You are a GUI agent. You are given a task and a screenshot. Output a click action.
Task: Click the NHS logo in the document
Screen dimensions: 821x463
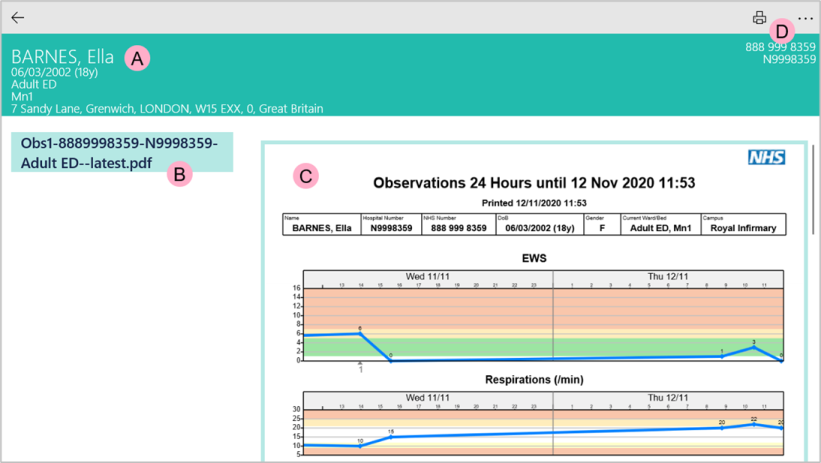point(766,157)
